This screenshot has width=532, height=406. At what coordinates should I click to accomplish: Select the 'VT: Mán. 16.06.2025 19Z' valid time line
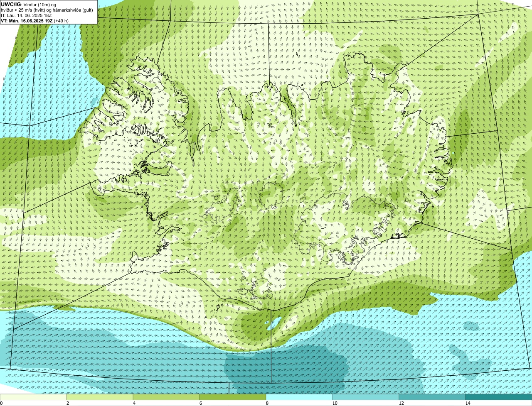click(27, 21)
